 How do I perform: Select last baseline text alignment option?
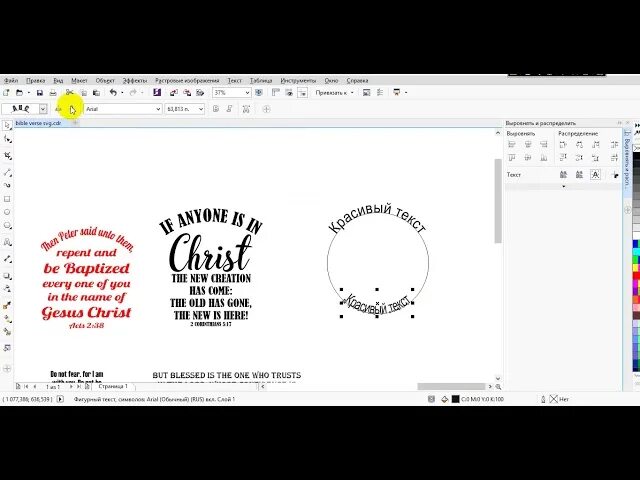pyautogui.click(x=579, y=175)
